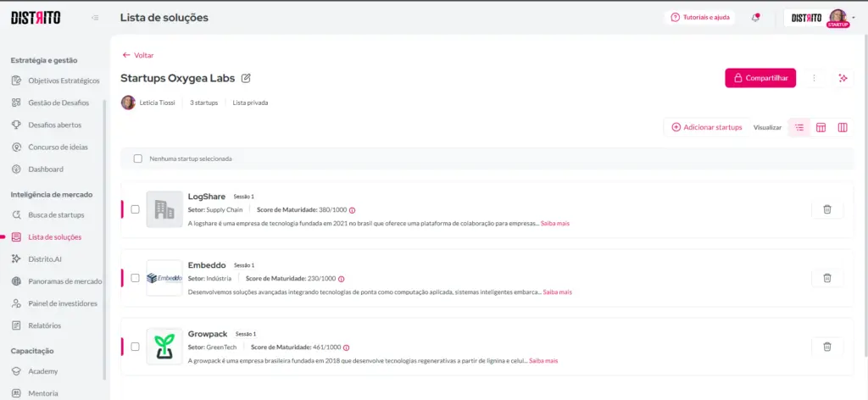Open the LogShare startup title
This screenshot has height=400, width=868.
(x=207, y=197)
